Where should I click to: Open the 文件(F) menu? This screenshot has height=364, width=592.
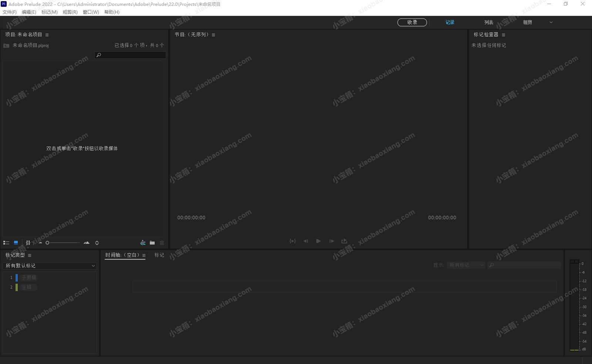(x=10, y=12)
